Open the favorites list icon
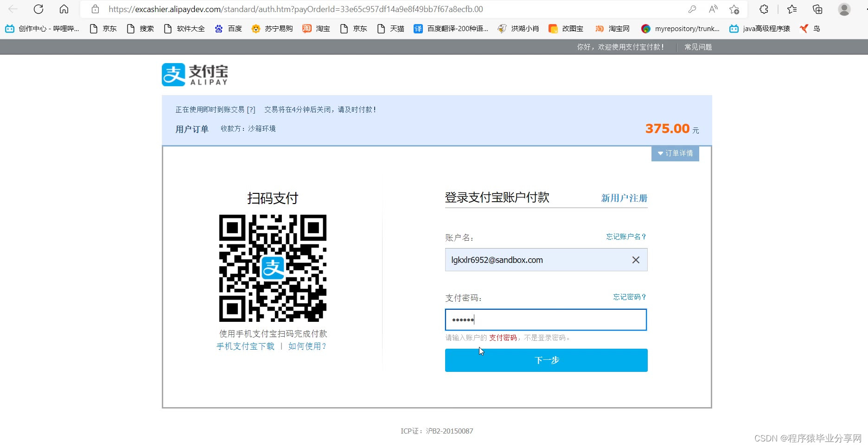This screenshot has height=447, width=868. tap(792, 9)
